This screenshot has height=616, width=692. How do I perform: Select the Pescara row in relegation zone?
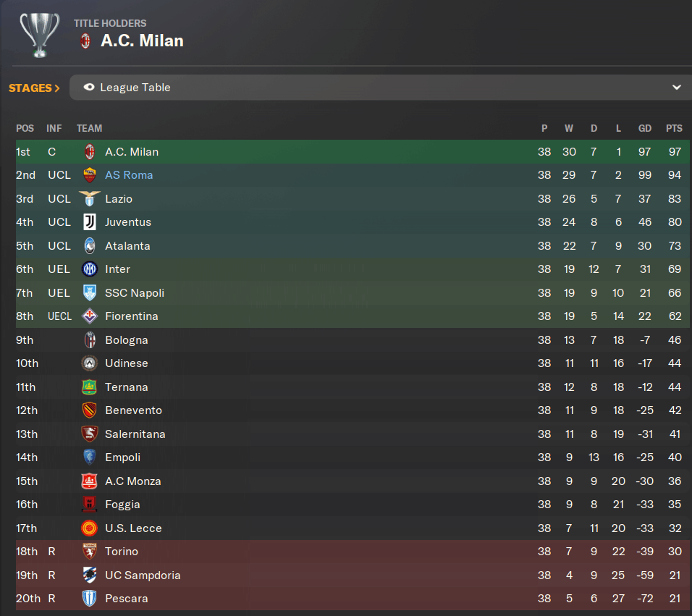[x=353, y=599]
